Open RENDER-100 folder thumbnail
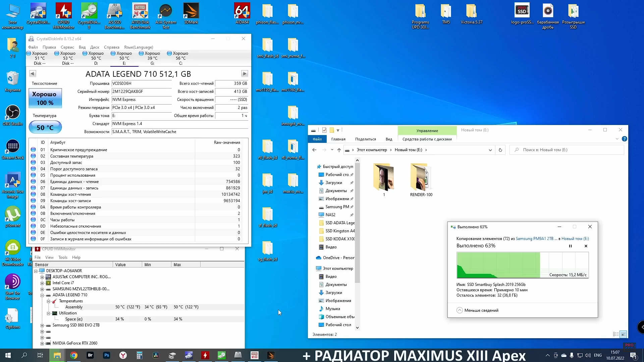The height and width of the screenshot is (362, 644). pyautogui.click(x=421, y=180)
